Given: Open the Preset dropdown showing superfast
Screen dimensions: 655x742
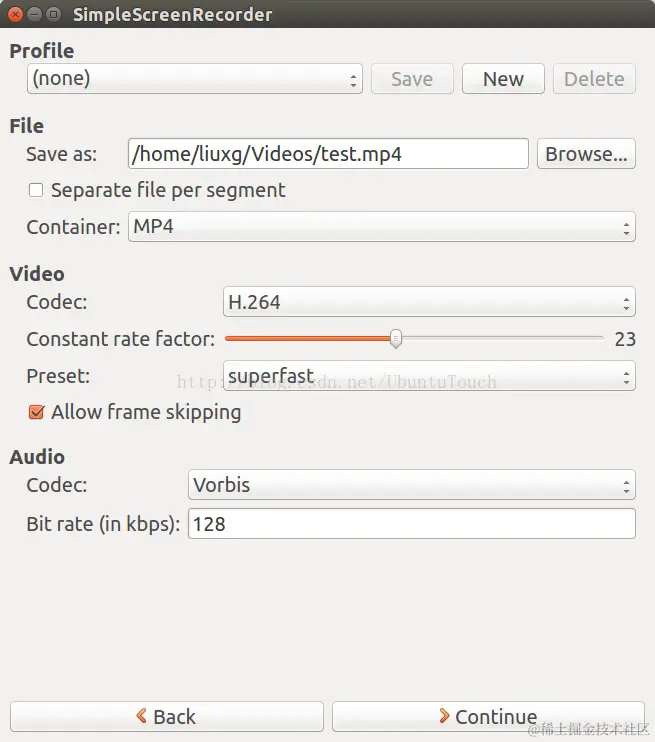Looking at the screenshot, I should [x=429, y=376].
